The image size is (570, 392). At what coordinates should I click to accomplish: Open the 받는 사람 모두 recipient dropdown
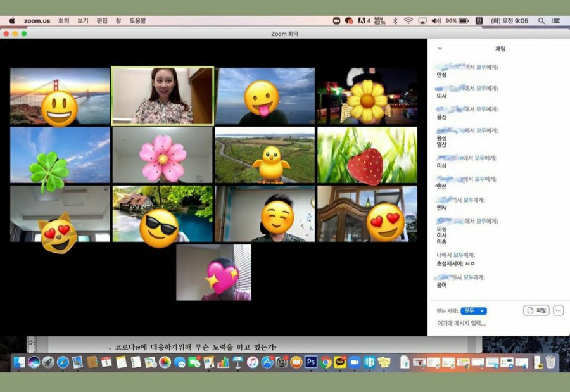474,311
